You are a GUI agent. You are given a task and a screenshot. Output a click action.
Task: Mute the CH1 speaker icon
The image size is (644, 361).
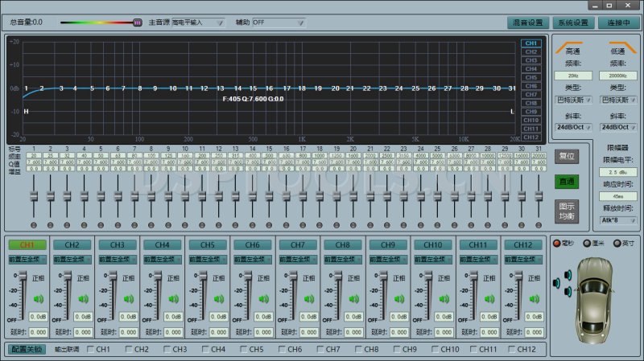(x=38, y=299)
